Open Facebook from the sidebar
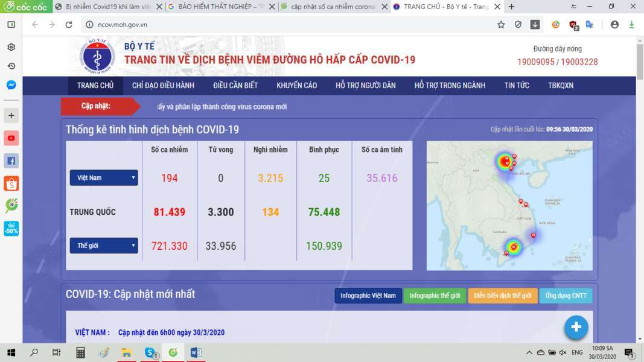The height and width of the screenshot is (362, 644). (11, 160)
